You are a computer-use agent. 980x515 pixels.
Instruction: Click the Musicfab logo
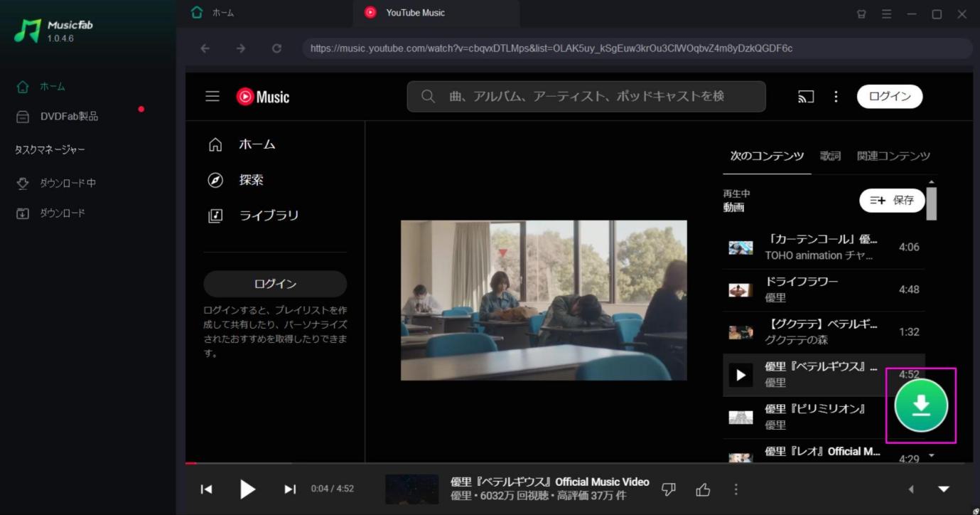pos(53,31)
